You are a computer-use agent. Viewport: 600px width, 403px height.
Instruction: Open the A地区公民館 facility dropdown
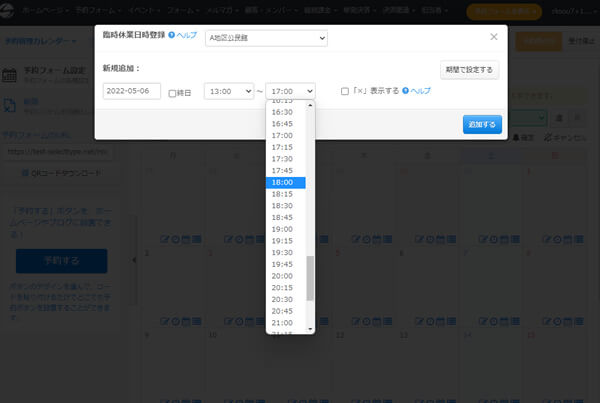pos(266,38)
